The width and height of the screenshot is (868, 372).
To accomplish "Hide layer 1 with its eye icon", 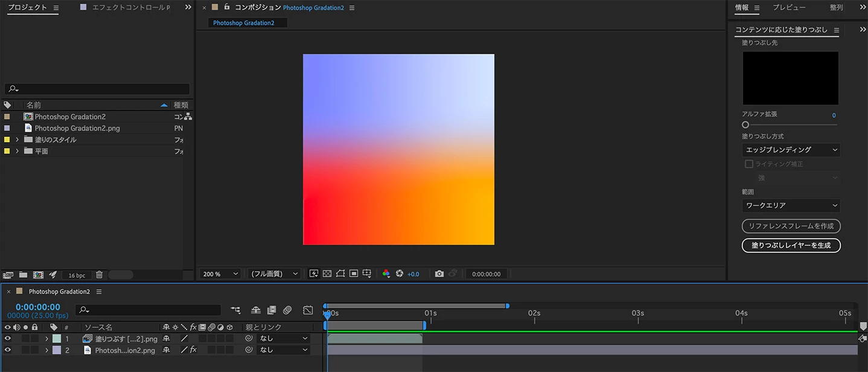I will tap(7, 339).
